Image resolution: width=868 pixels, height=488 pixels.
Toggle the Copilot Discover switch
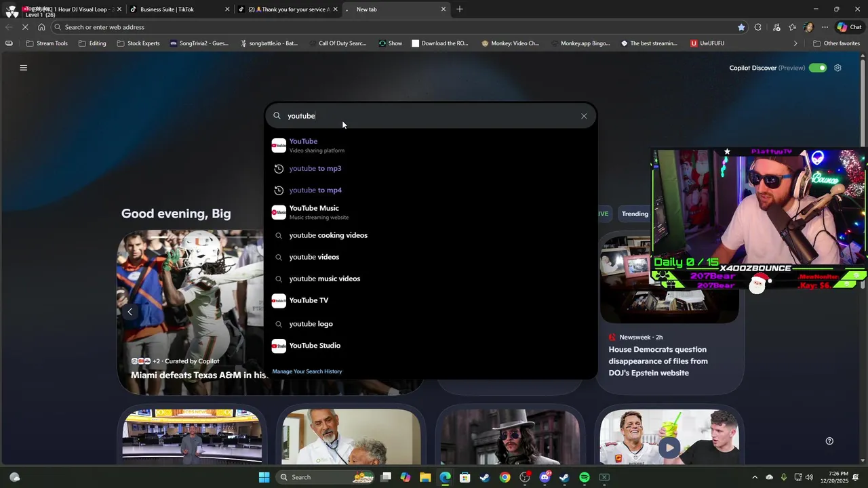818,68
